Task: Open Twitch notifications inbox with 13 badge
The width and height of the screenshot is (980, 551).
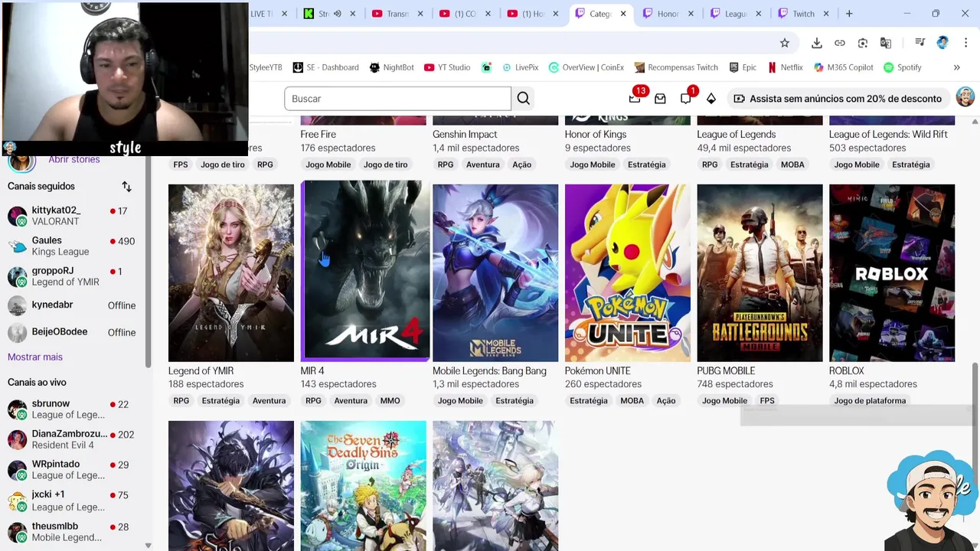Action: (635, 98)
